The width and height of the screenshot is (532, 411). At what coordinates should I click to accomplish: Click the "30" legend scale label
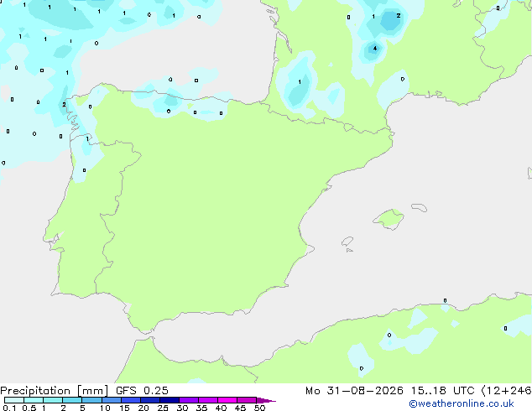[182, 408]
